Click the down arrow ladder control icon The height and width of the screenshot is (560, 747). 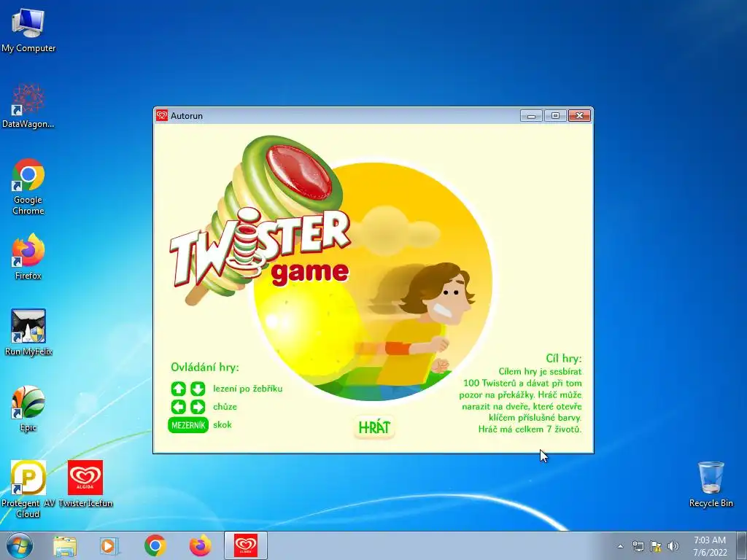[198, 389]
